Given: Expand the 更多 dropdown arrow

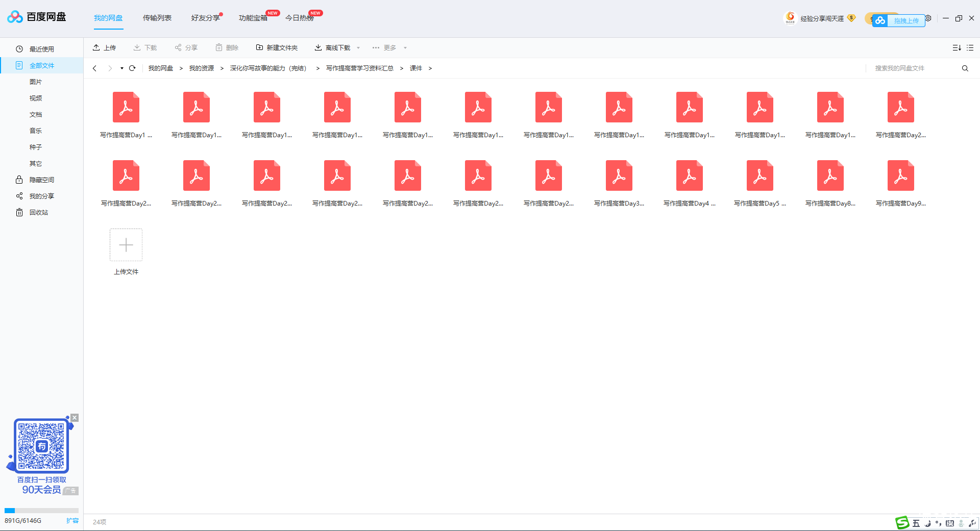Looking at the screenshot, I should click(405, 48).
